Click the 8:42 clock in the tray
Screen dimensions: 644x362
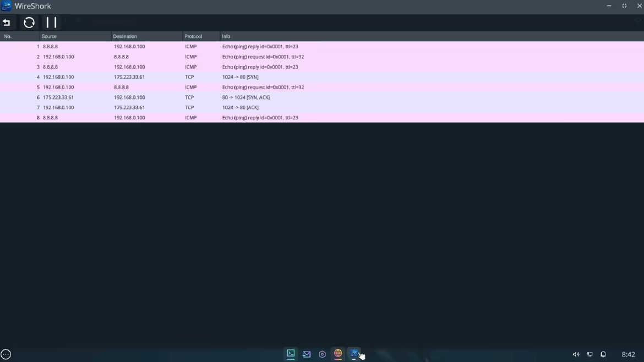[629, 354]
